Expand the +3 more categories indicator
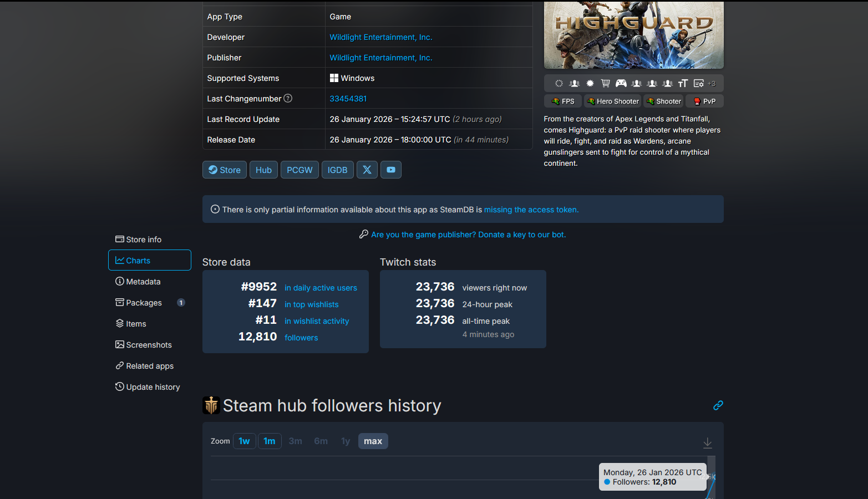Viewport: 868px width, 499px height. click(712, 84)
